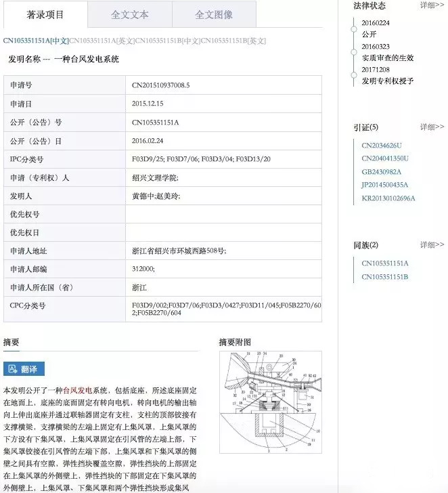This screenshot has width=448, height=493.
Task: Click applicant 绍兴文理学院
Action: point(155,178)
